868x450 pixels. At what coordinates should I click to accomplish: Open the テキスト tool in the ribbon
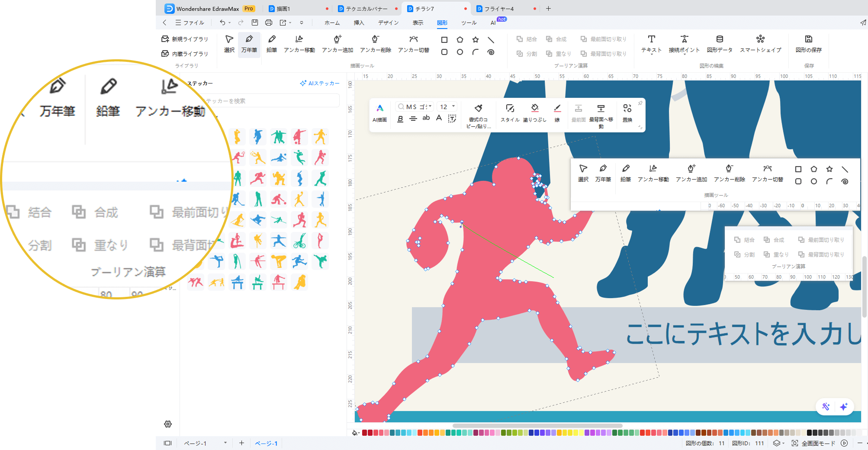(651, 44)
